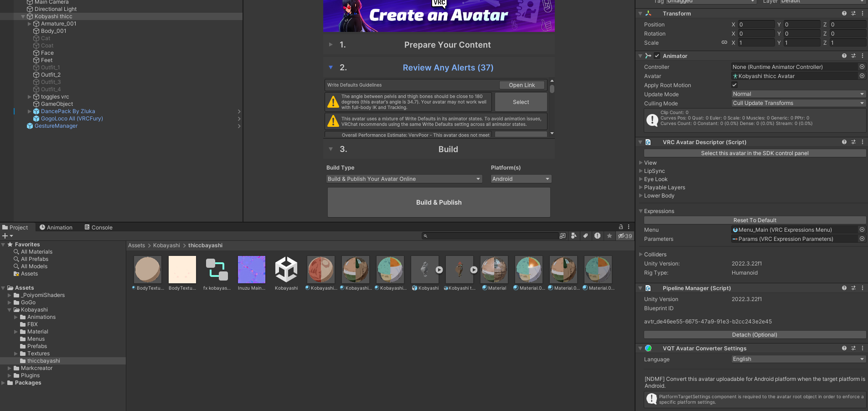Open object picker for Controller field

[x=862, y=67]
